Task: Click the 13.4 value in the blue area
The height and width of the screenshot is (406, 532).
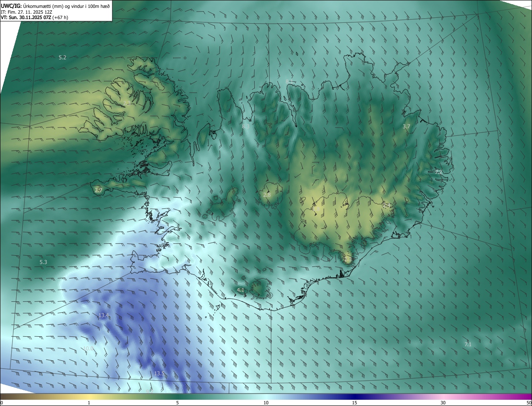Action: [x=104, y=316]
